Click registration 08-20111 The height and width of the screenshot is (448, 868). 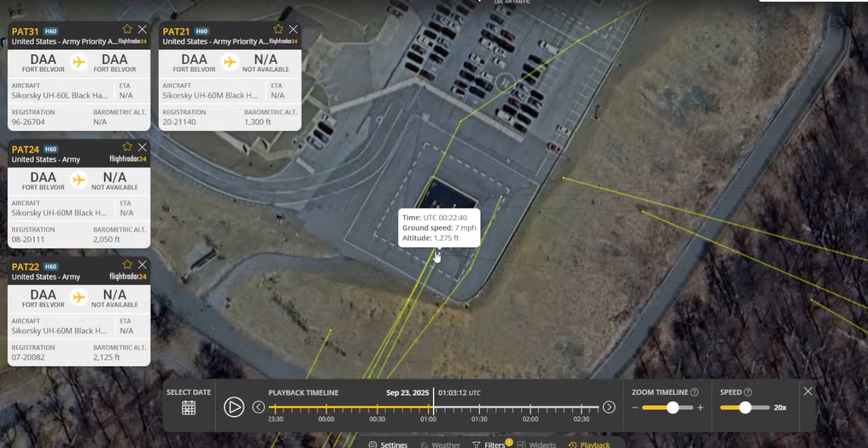pos(28,239)
